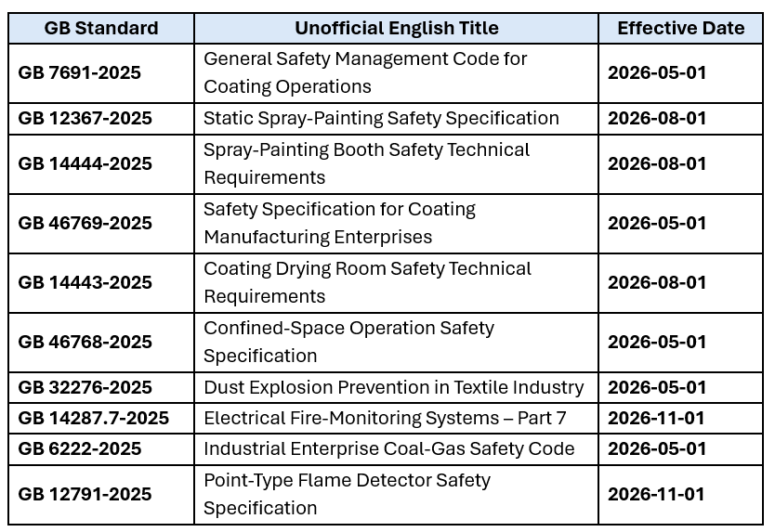Image resolution: width=775 pixels, height=532 pixels.
Task: Select the GB 14287.7-2025 cell
Action: tap(94, 418)
